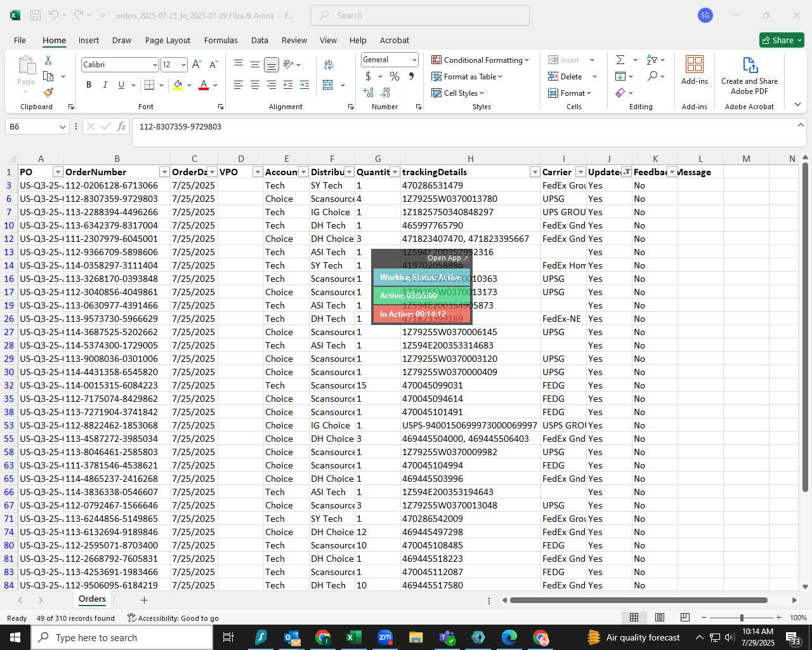The height and width of the screenshot is (650, 812).
Task: Open the File menu
Action: (20, 40)
